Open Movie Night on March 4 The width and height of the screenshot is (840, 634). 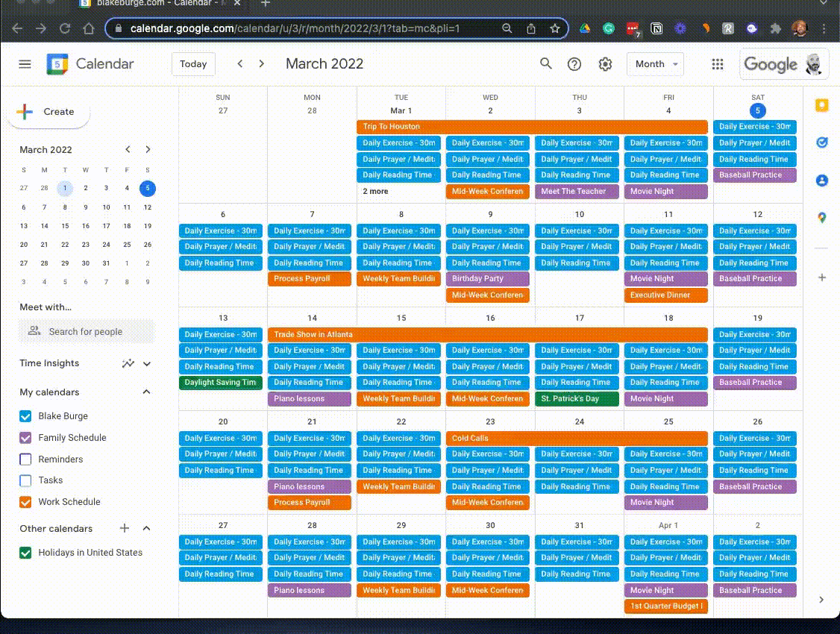pyautogui.click(x=665, y=191)
